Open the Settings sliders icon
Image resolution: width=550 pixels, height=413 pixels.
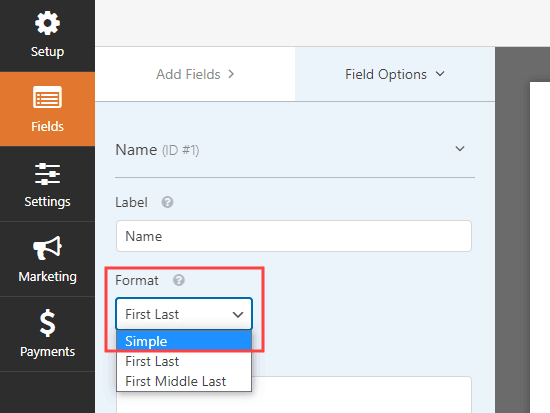[47, 174]
